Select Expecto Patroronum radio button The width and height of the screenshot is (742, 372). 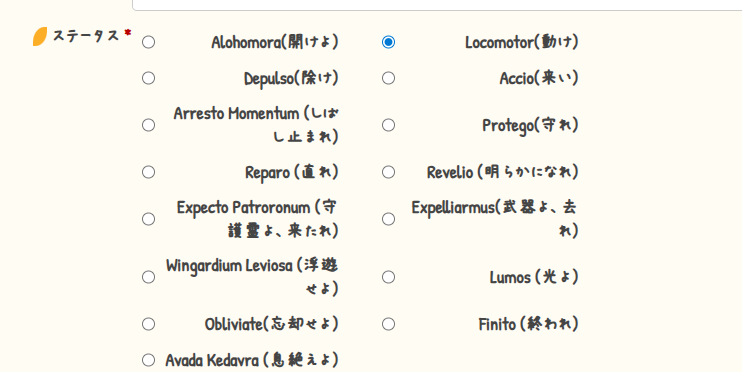tap(149, 219)
